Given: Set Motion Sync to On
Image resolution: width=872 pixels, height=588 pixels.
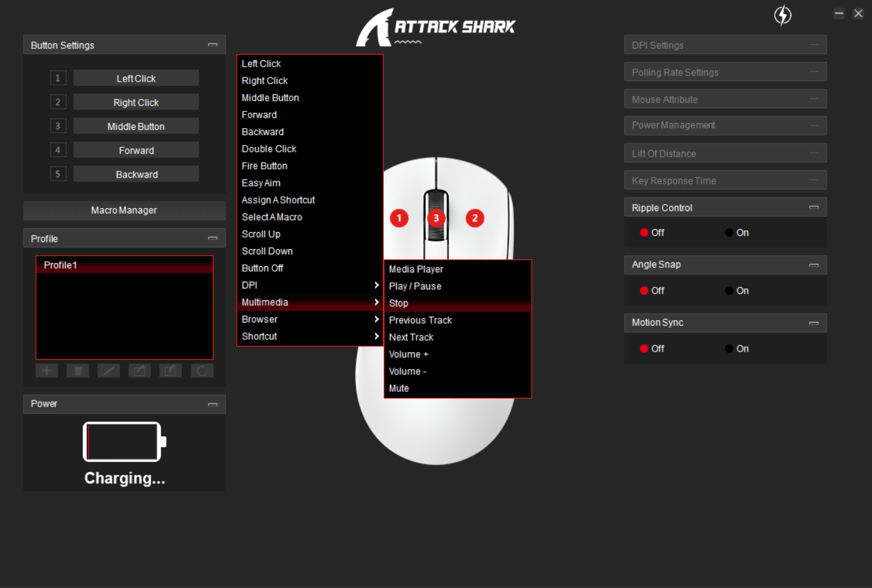Looking at the screenshot, I should (x=730, y=349).
